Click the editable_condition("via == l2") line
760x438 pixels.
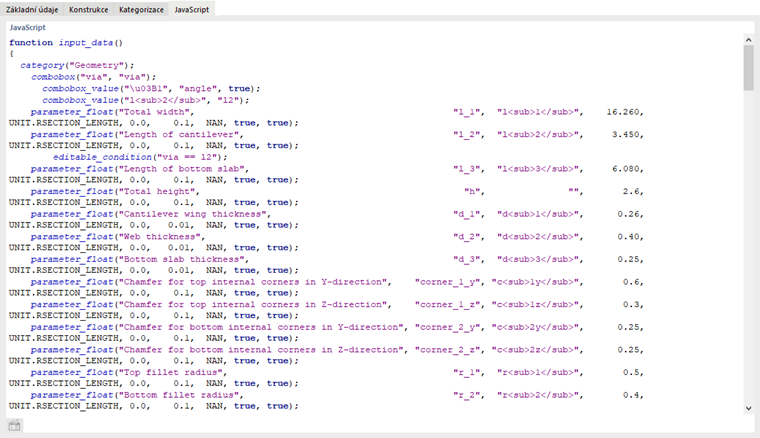[140, 157]
